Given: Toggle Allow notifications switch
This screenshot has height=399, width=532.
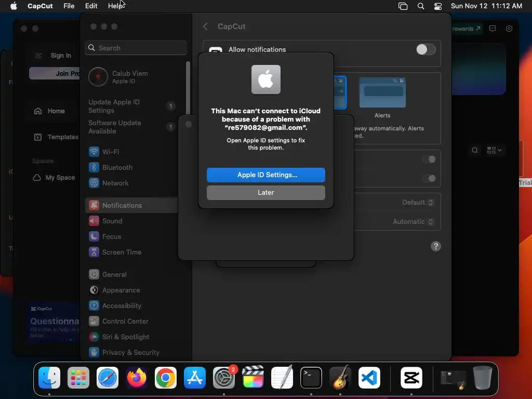Looking at the screenshot, I should pyautogui.click(x=426, y=49).
